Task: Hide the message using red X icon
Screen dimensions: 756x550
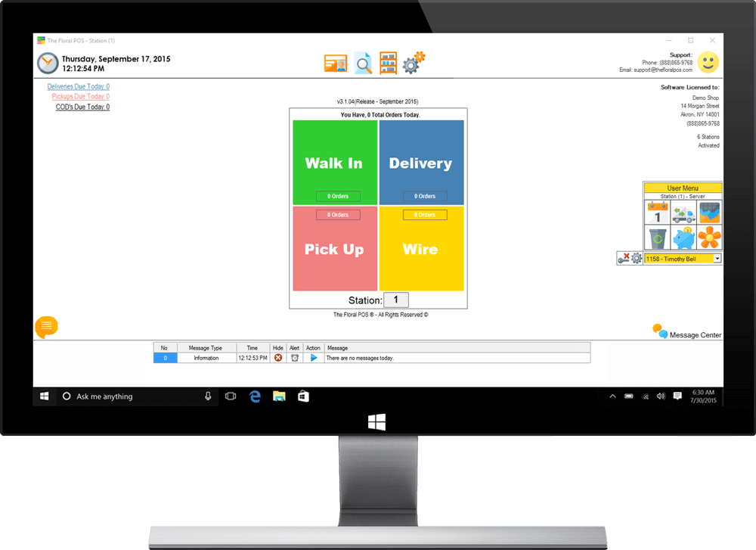Action: point(278,358)
